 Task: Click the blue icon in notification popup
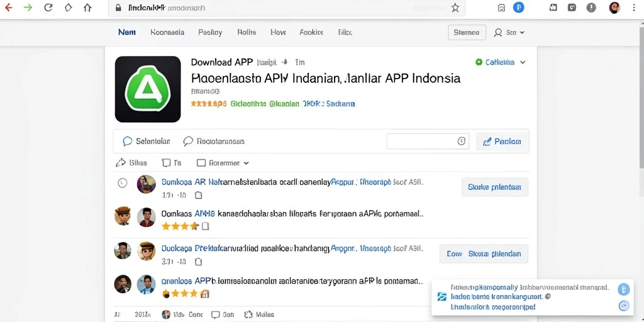(x=442, y=297)
